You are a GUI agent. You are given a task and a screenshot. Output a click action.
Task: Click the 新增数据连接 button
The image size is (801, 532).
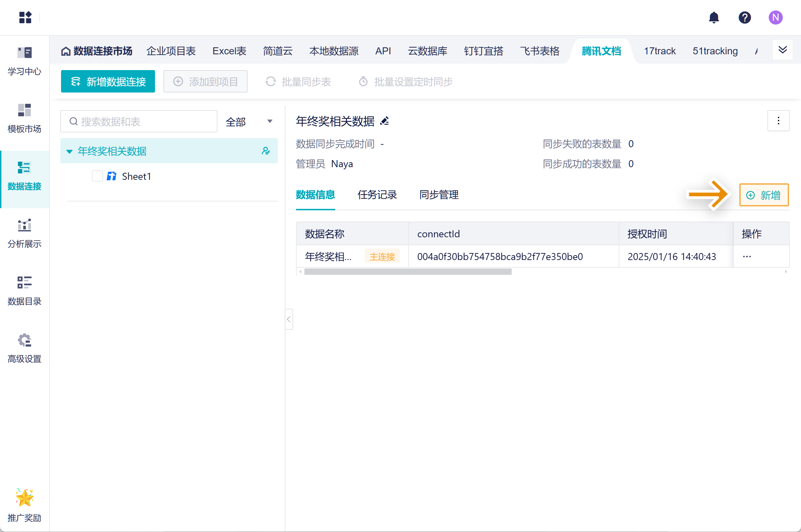pos(108,82)
